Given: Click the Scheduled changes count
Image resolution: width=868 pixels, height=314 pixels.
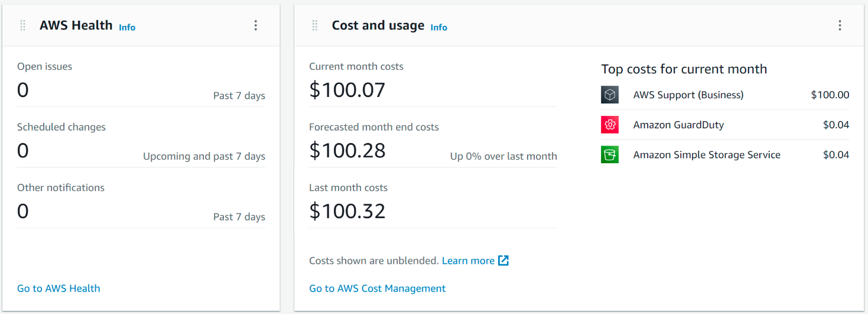Looking at the screenshot, I should pos(22,150).
